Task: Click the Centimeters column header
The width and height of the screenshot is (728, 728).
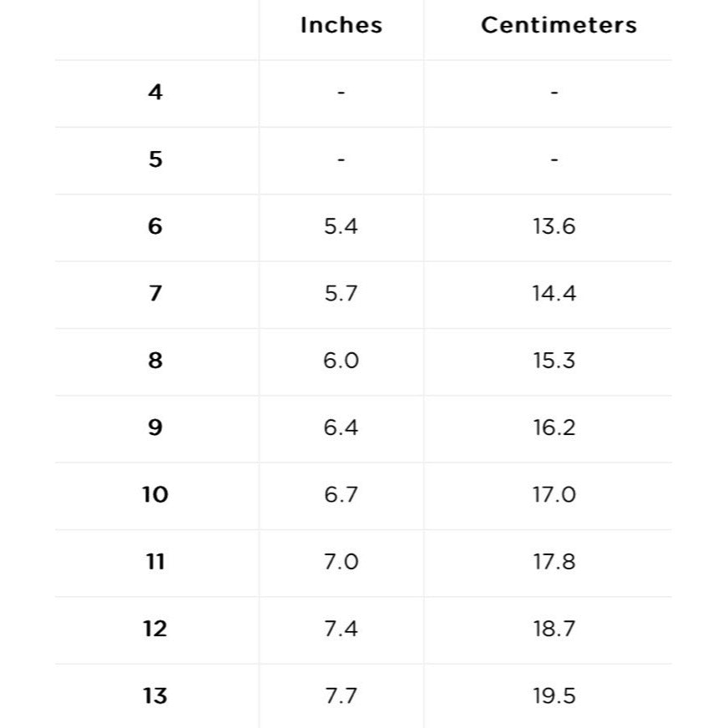Action: tap(559, 25)
